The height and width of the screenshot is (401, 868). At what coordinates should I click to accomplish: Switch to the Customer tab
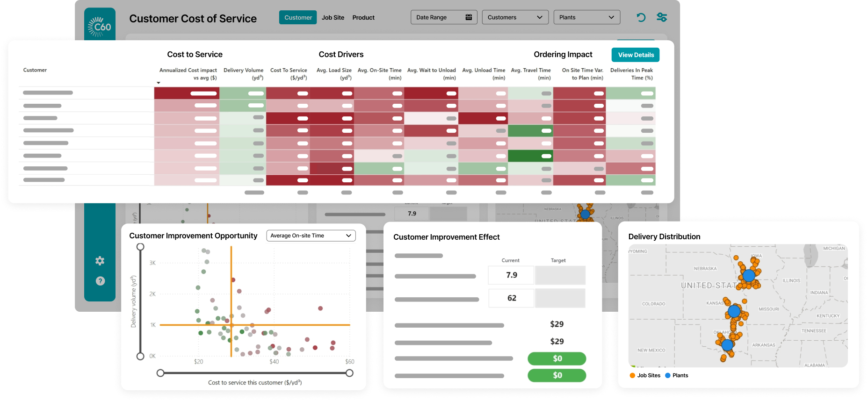pos(298,17)
